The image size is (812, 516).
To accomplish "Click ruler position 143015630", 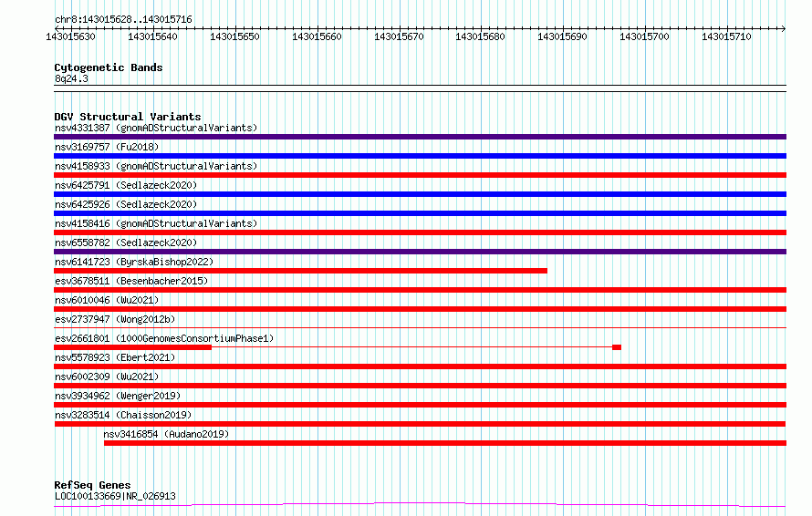I will coord(70,36).
